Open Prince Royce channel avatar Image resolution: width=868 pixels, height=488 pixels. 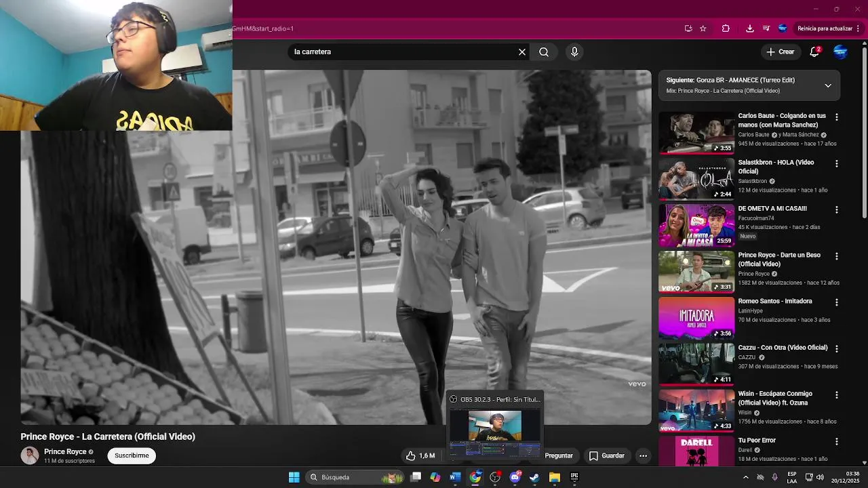(29, 455)
